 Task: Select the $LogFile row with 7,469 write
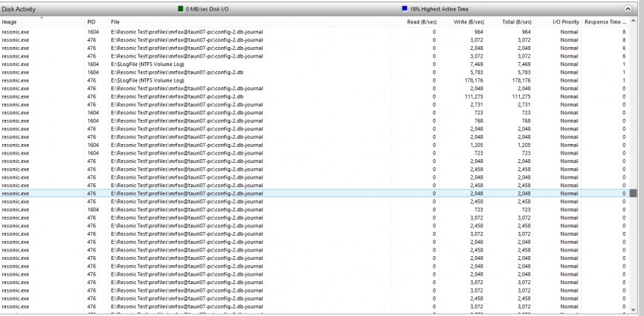[227, 64]
